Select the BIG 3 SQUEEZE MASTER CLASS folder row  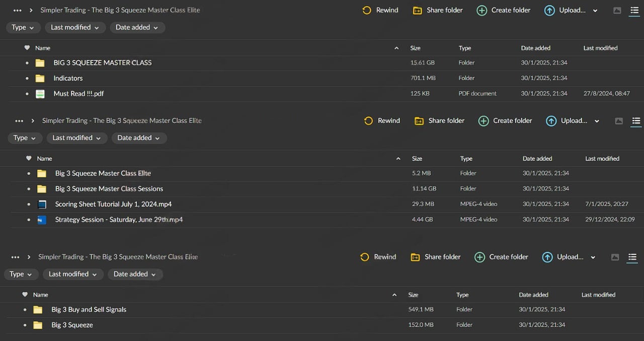(x=102, y=63)
